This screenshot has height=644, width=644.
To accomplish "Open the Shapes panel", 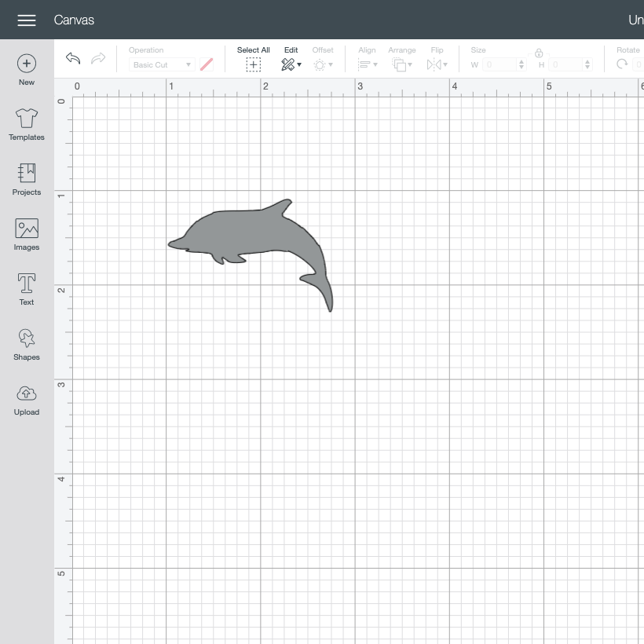I will 27,345.
